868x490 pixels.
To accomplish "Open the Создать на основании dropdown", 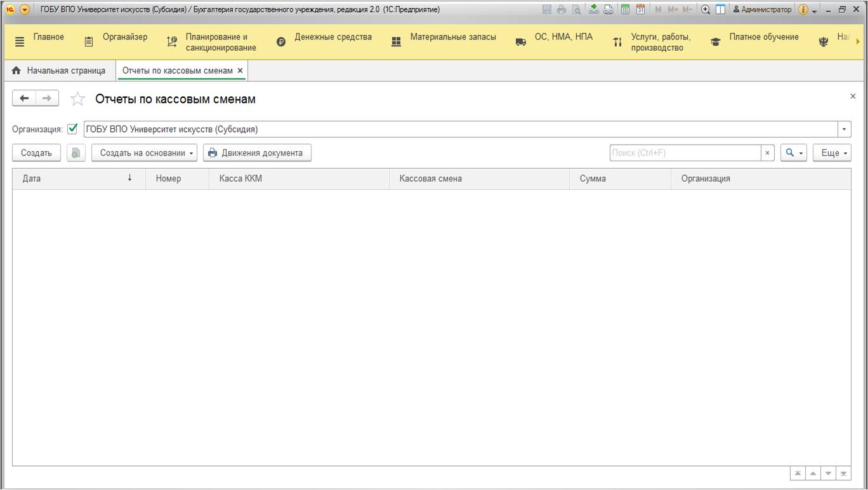I will pyautogui.click(x=145, y=153).
